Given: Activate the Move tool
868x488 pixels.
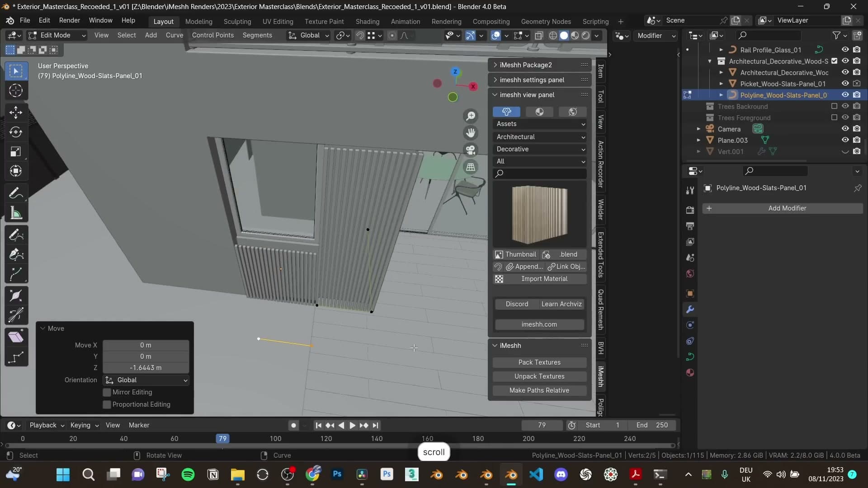Looking at the screenshot, I should click(x=16, y=113).
